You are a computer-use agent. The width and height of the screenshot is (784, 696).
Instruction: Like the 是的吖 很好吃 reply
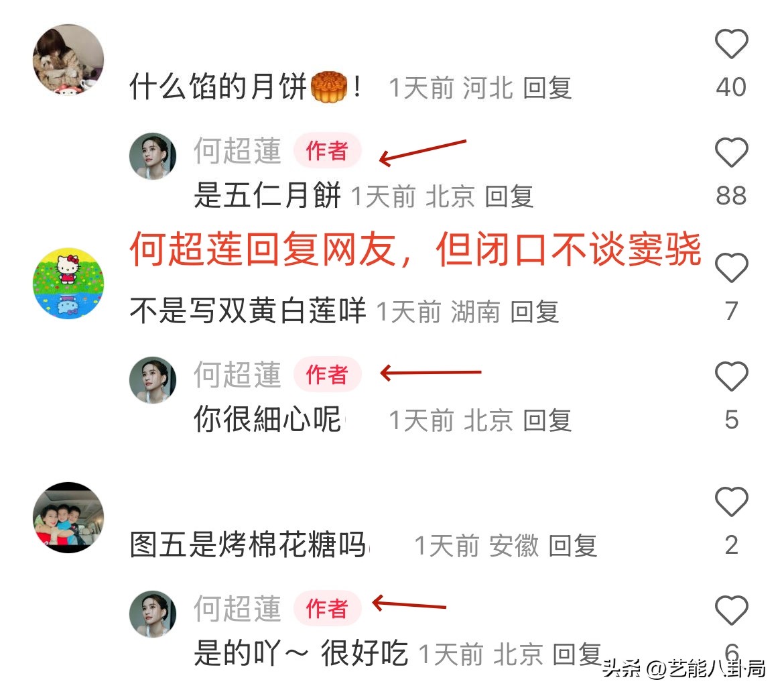732,610
